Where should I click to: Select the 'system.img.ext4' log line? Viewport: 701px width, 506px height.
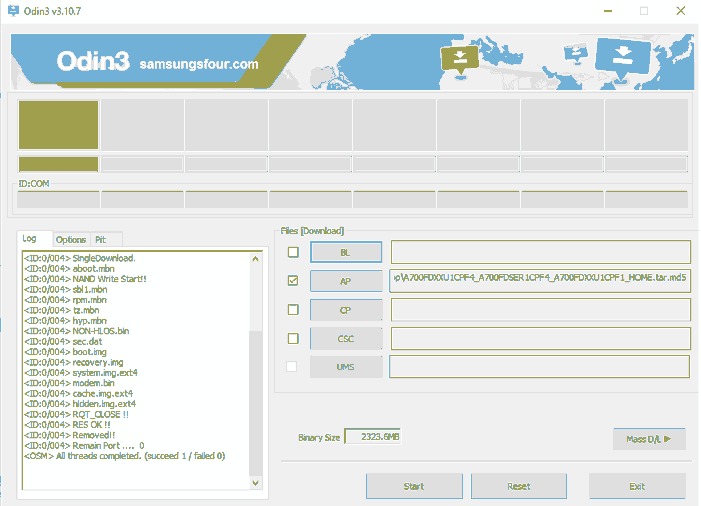pos(80,372)
